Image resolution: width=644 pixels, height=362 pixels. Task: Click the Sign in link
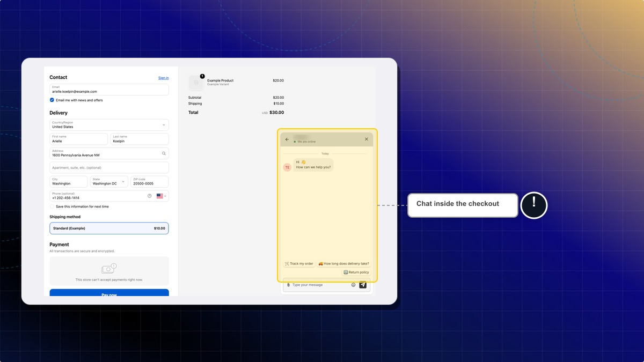tap(163, 78)
